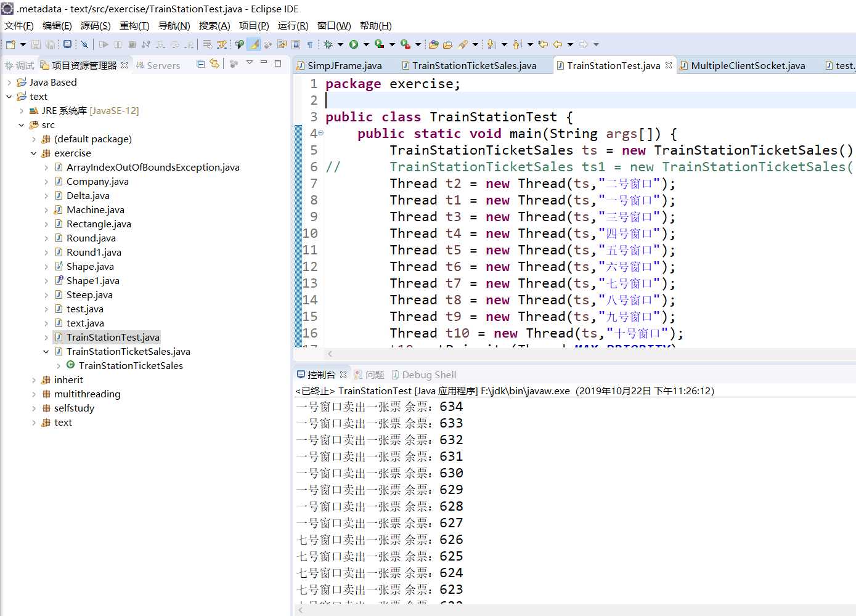This screenshot has height=616, width=856.
Task: Click the console horizontal scrollbar left arrow
Action: pyautogui.click(x=301, y=610)
